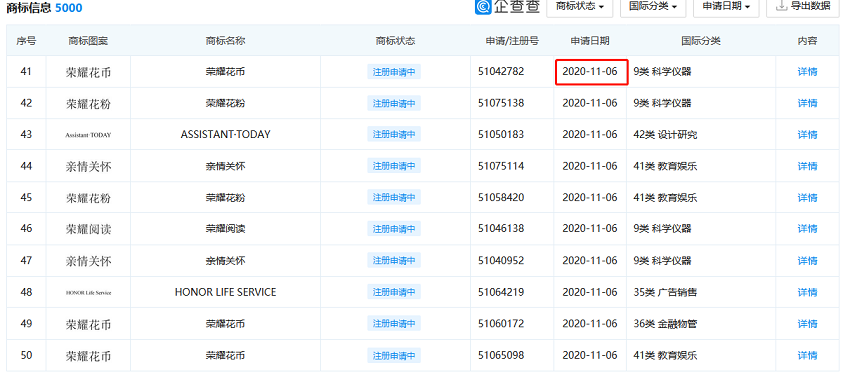Click 注册申请中 status tag in row 43

(394, 135)
